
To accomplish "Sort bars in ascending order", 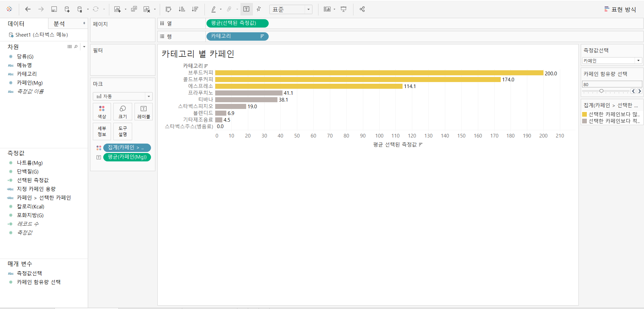I will click(x=182, y=9).
